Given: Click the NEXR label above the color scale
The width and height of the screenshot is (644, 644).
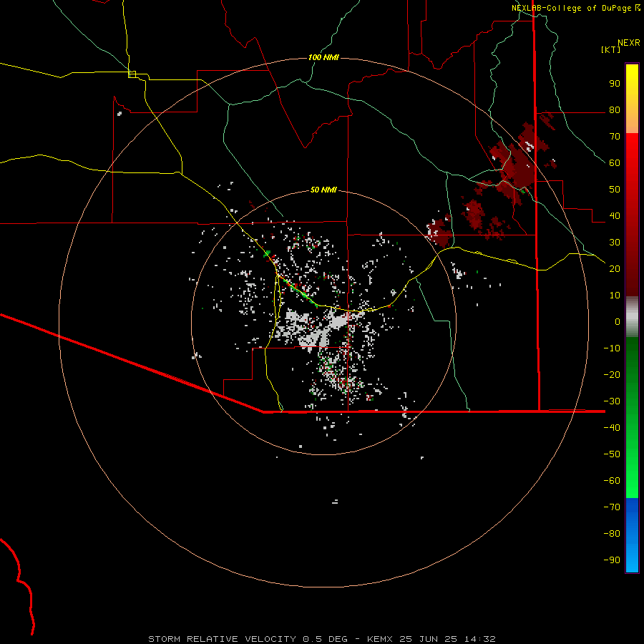Looking at the screenshot, I should point(629,43).
